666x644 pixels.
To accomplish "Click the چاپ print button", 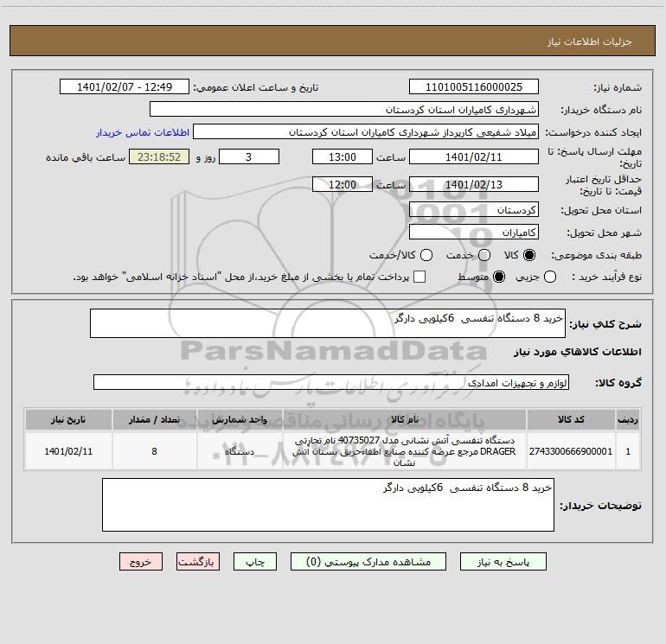I will click(x=255, y=562).
